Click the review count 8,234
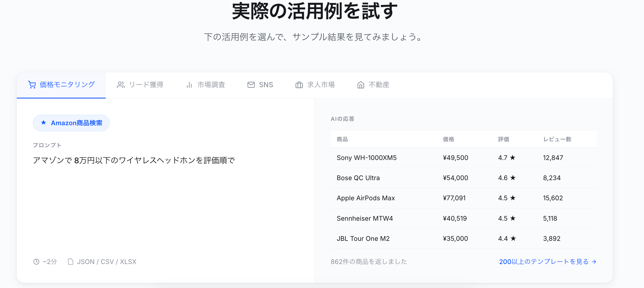The width and height of the screenshot is (644, 288). point(552,178)
